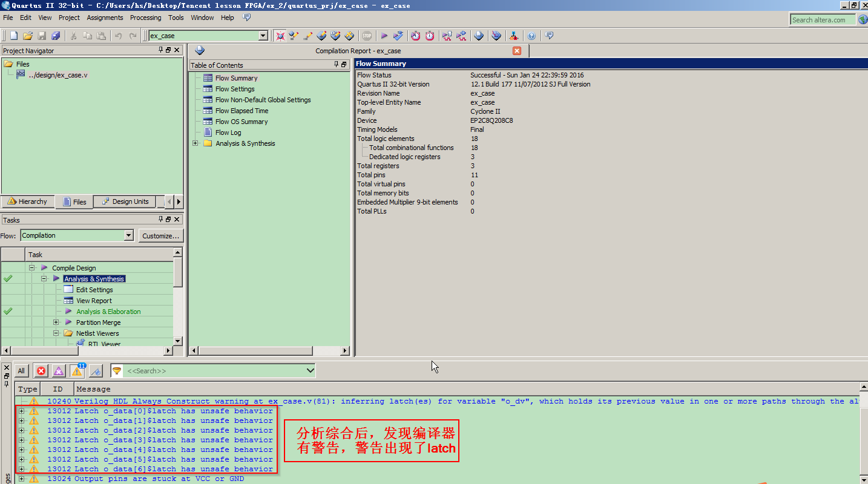Toggle the critical warning message filter
The image size is (868, 484).
click(59, 371)
